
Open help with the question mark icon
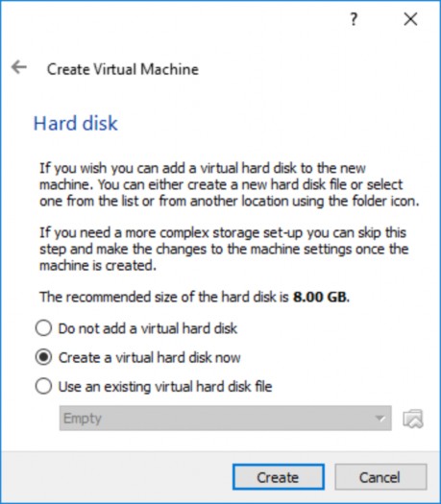(x=354, y=19)
